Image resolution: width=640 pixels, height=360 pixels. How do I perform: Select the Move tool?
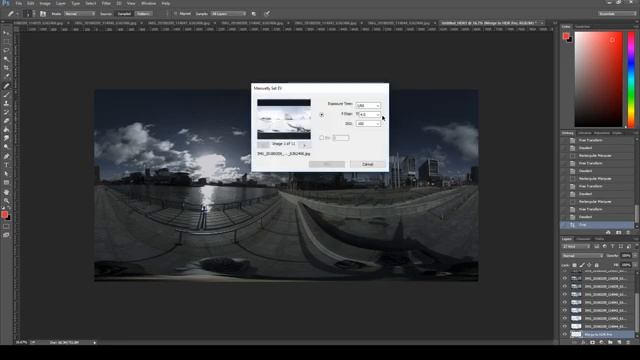6,33
